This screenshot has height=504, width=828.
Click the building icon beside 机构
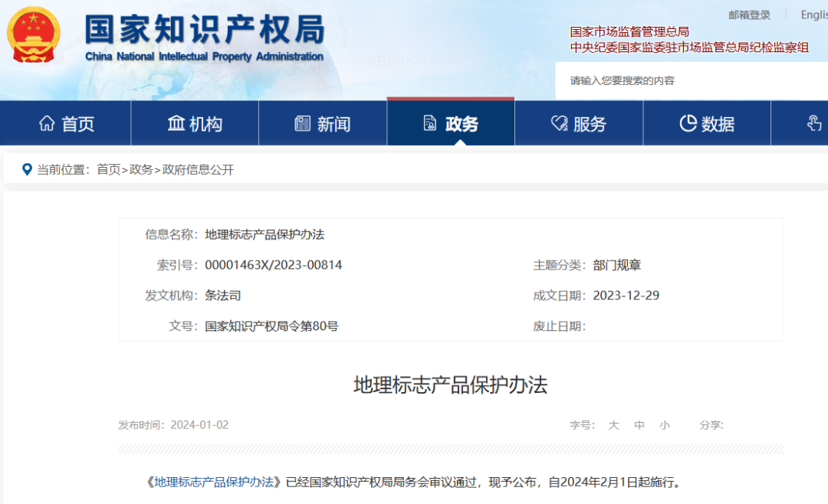[x=176, y=123]
